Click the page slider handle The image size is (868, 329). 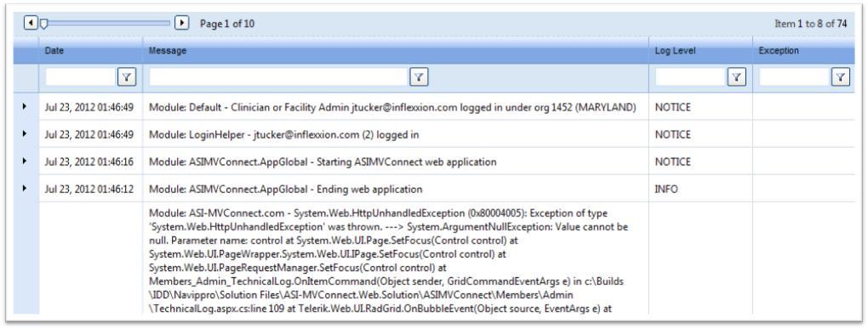click(43, 23)
